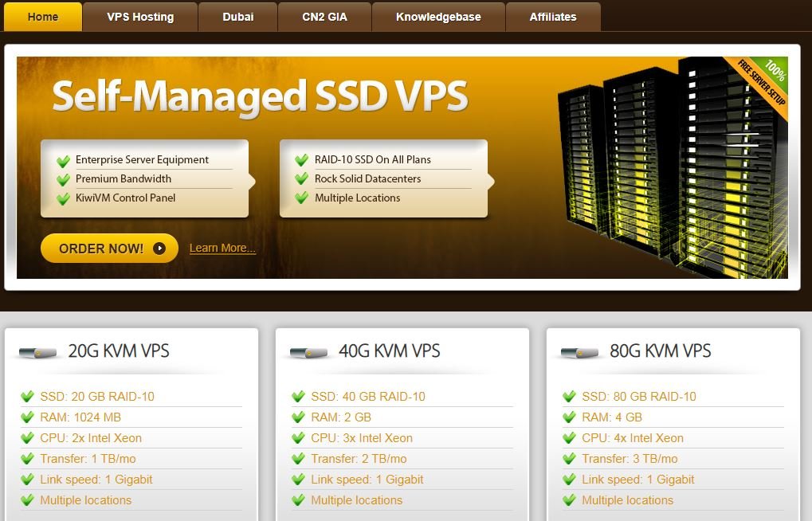
Task: Click the server icon beside 80G KVM VPS
Action: [579, 352]
